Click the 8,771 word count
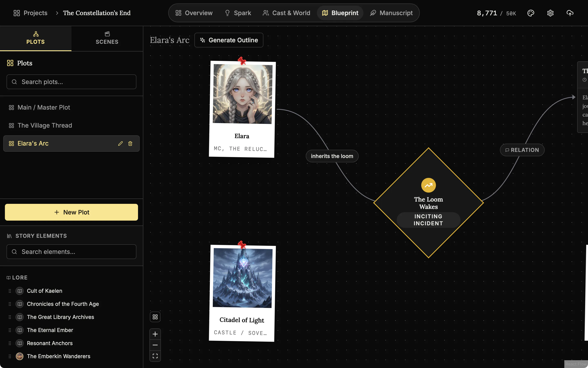The image size is (588, 368). click(487, 13)
